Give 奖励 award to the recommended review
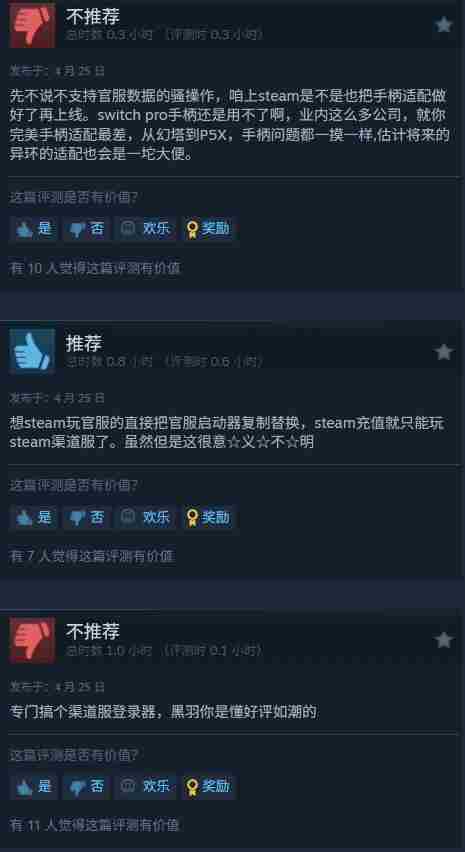The image size is (465, 852). point(208,517)
